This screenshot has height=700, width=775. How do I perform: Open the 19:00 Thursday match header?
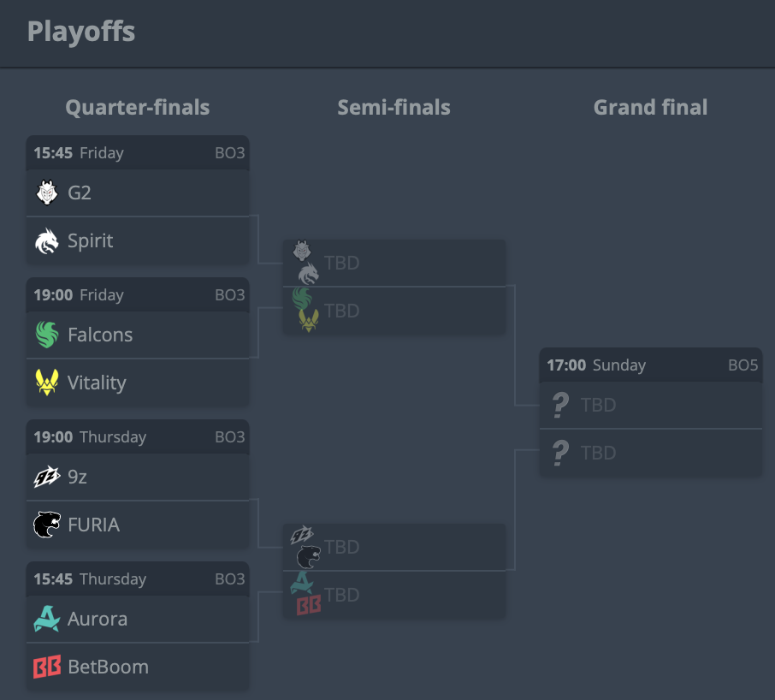point(138,437)
